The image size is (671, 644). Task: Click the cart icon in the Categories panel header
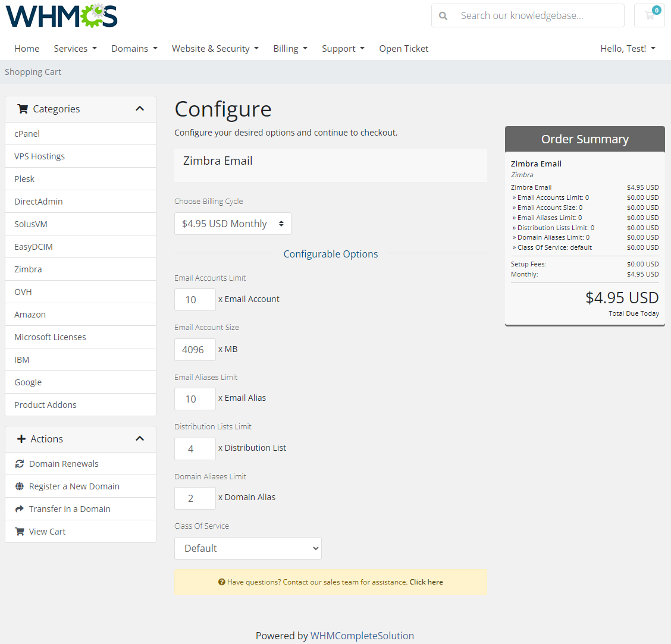tap(23, 109)
